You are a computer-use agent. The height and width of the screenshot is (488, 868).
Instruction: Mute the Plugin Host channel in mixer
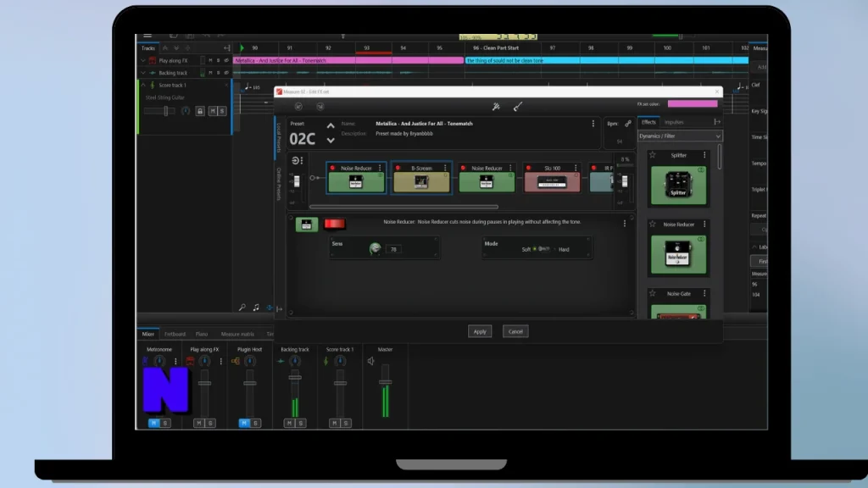click(x=243, y=423)
